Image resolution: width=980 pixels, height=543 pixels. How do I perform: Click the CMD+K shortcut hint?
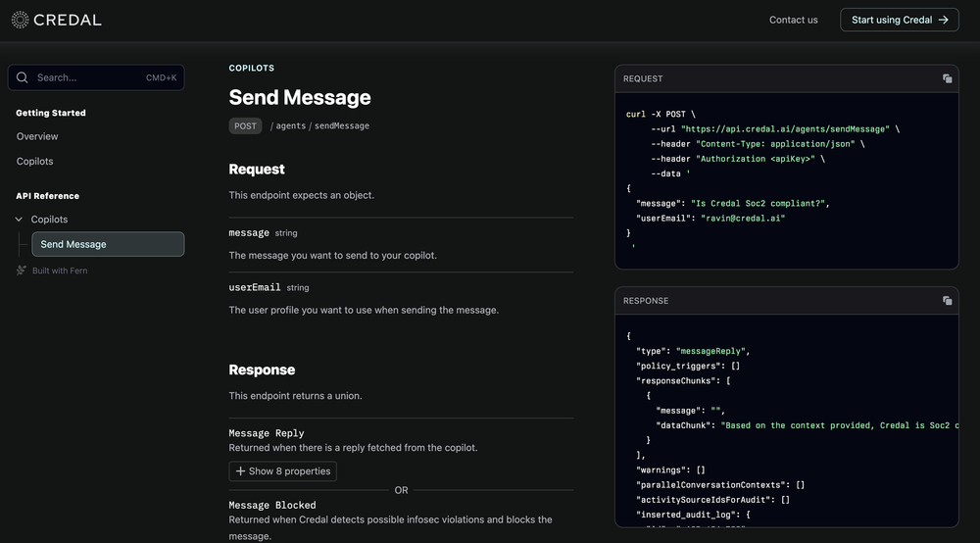(162, 77)
